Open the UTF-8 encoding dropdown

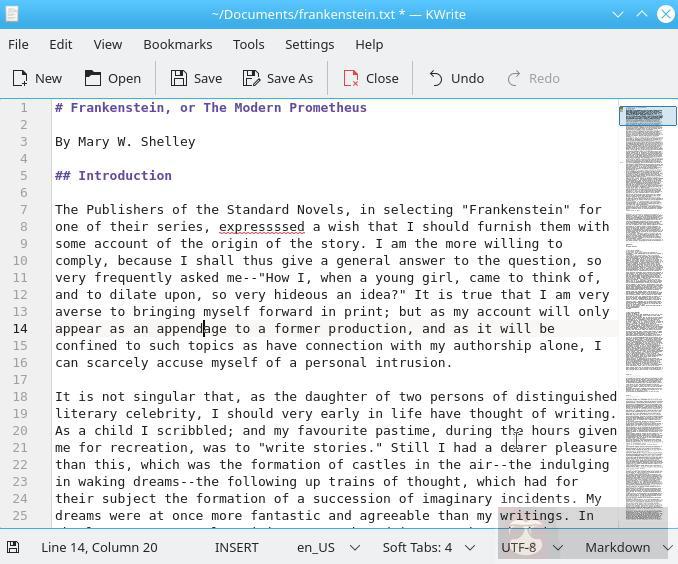530,547
